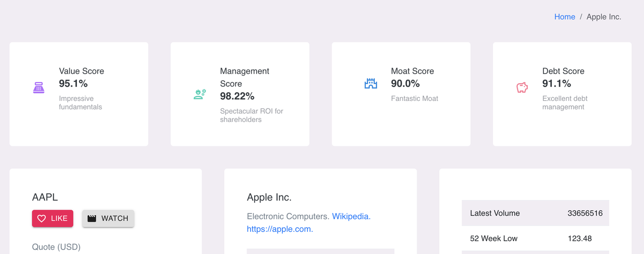Click the Debt Score 91.1% value

coord(556,83)
